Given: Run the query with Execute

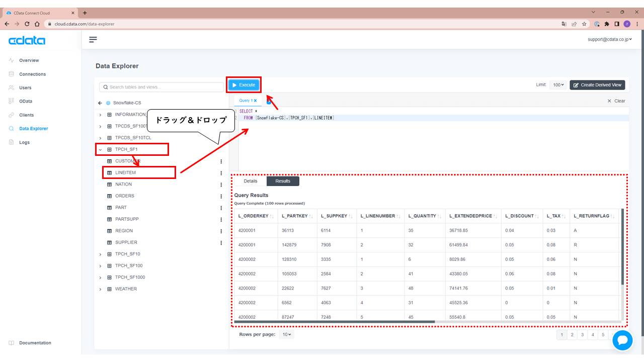Looking at the screenshot, I should [x=244, y=85].
